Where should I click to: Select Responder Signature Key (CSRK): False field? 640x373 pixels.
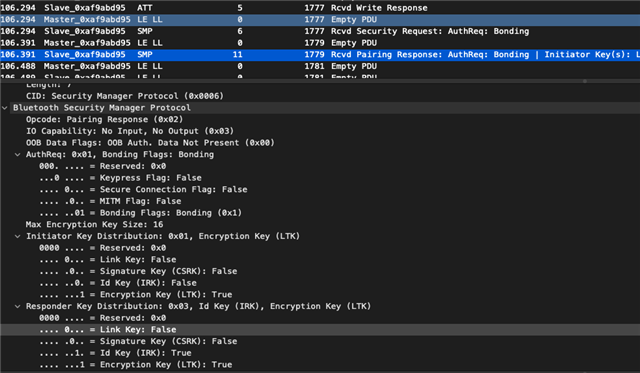[x=138, y=341]
